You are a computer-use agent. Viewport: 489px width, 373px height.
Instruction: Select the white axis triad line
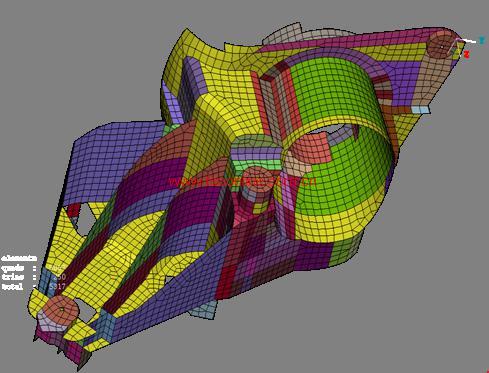467,41
